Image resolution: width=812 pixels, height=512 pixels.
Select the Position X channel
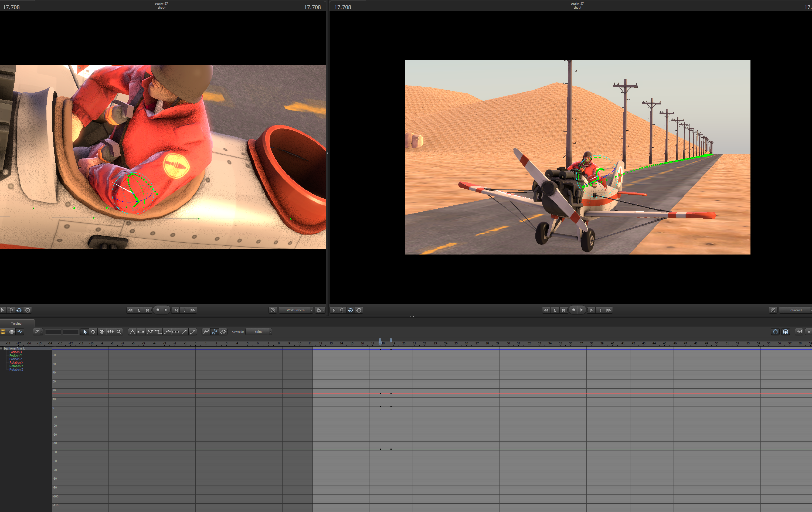tap(15, 352)
